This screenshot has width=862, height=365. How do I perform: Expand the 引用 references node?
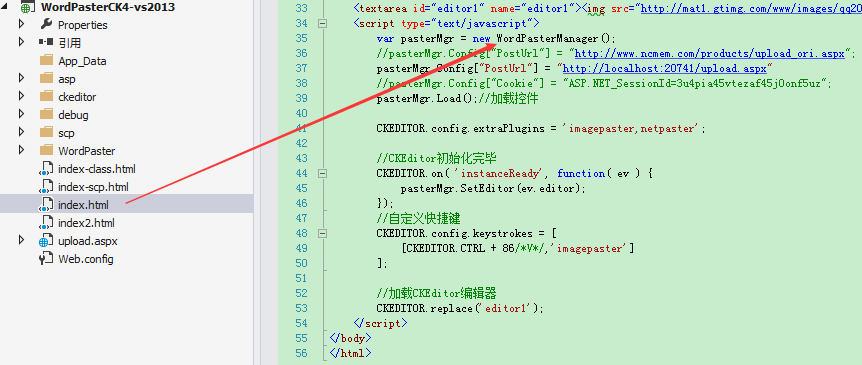[21, 42]
